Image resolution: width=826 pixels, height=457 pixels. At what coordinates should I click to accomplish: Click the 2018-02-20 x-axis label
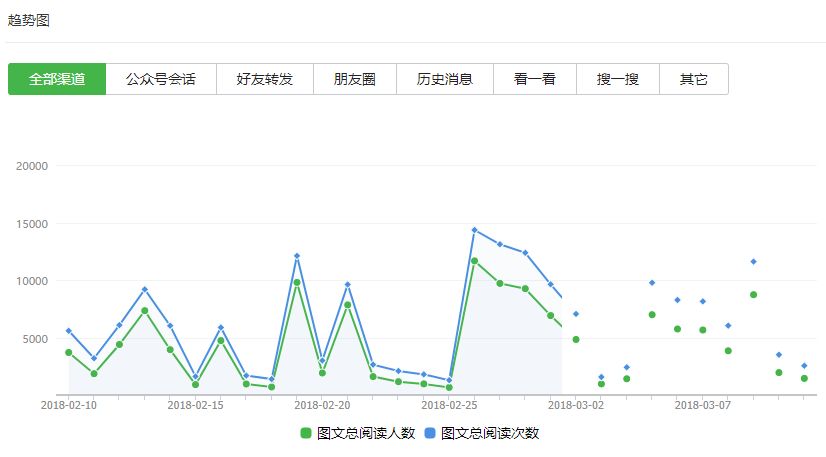tap(322, 405)
